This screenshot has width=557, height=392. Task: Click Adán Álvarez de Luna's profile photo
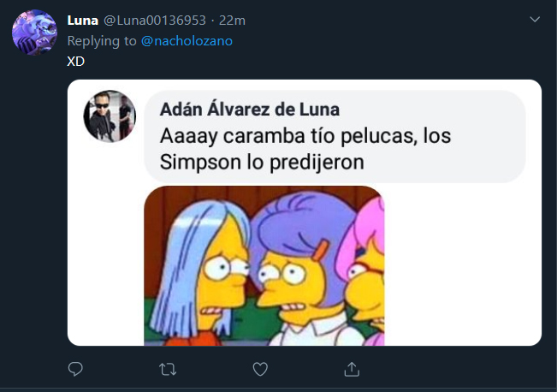coord(110,116)
